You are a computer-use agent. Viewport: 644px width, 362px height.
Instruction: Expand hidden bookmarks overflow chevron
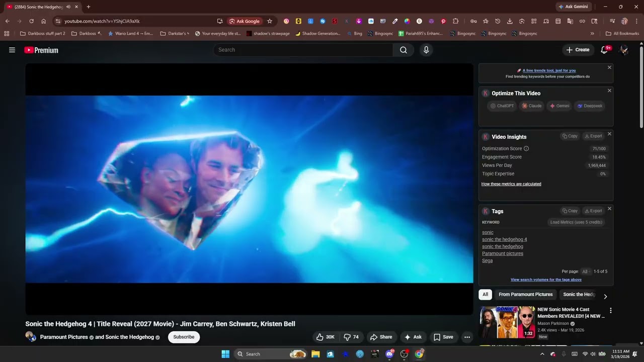click(592, 34)
